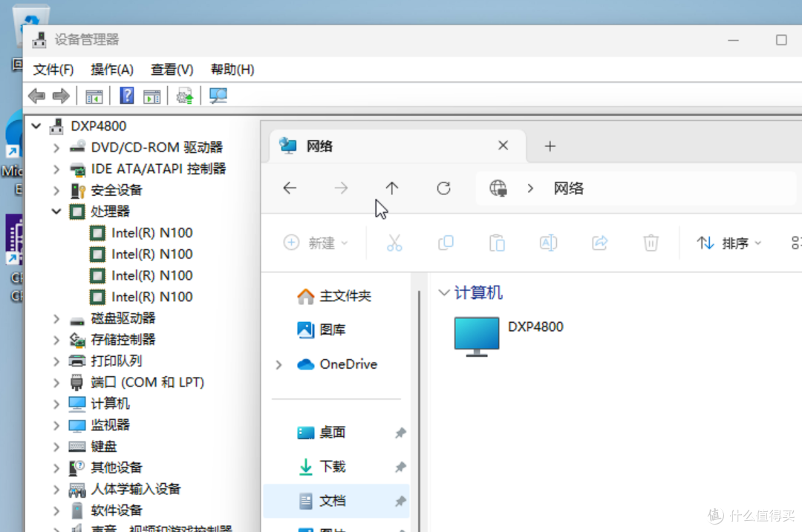Collapse the DXP4800 root node
The width and height of the screenshot is (802, 532).
36,125
